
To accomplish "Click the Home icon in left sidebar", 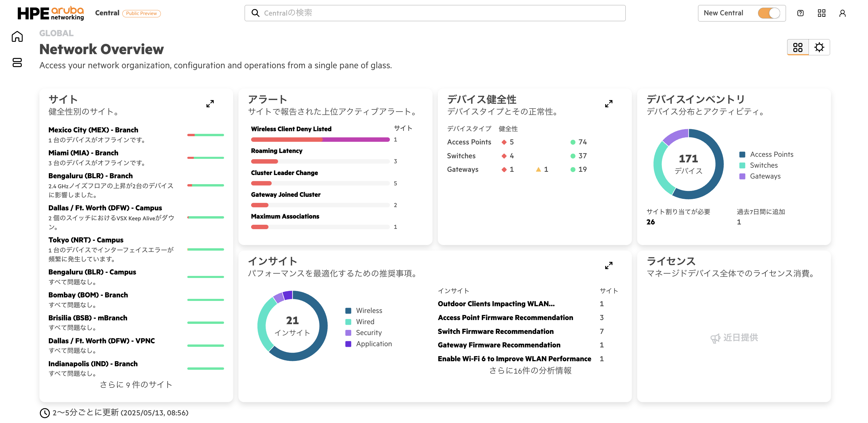I will click(x=17, y=36).
